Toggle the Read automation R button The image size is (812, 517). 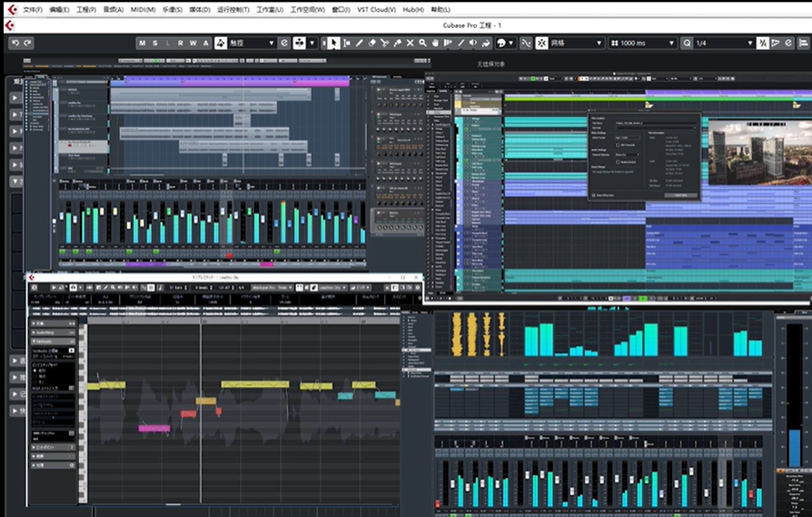point(180,43)
